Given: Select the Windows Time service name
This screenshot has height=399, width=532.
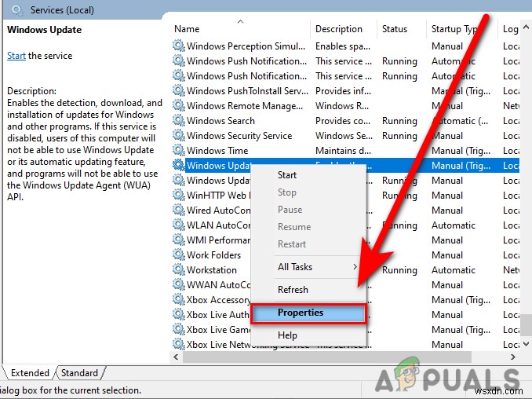Looking at the screenshot, I should (217, 151).
